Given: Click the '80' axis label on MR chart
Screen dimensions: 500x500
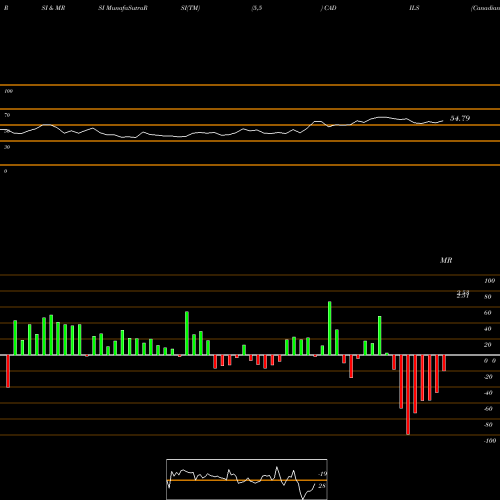Looking at the screenshot, I should [x=488, y=297].
